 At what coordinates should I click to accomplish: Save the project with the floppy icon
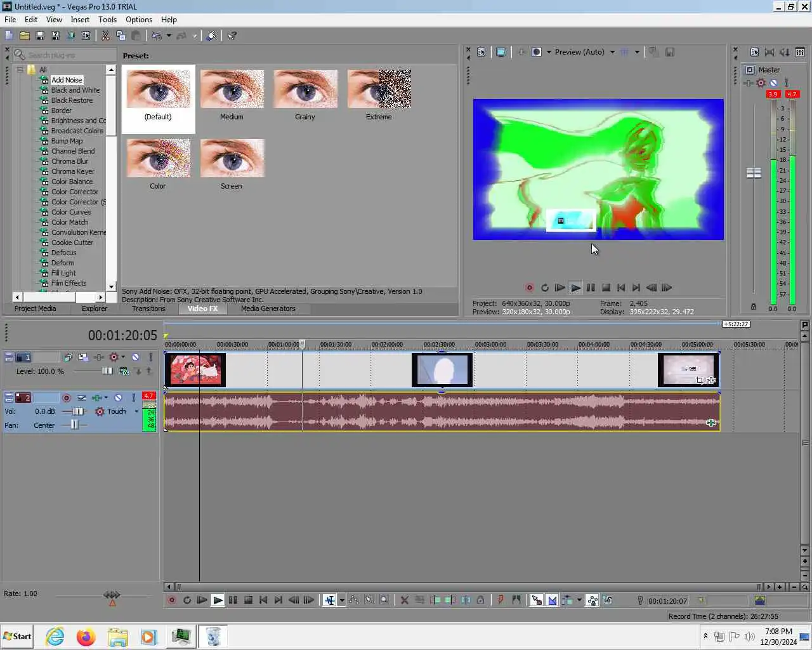tap(39, 36)
